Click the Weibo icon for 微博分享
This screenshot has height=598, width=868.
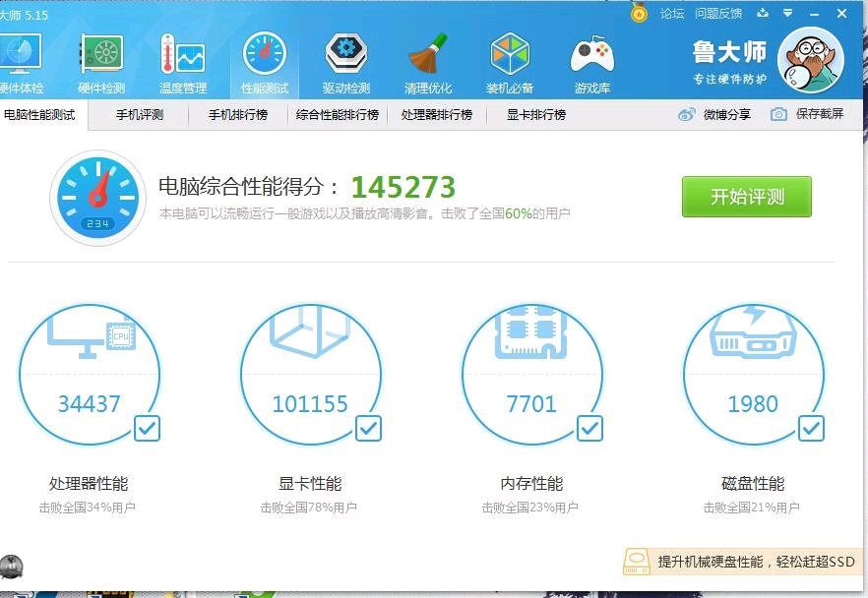click(687, 114)
